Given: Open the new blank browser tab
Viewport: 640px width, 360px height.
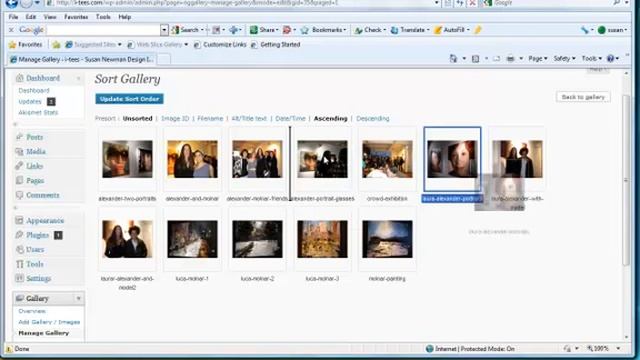Looking at the screenshot, I should [x=164, y=59].
